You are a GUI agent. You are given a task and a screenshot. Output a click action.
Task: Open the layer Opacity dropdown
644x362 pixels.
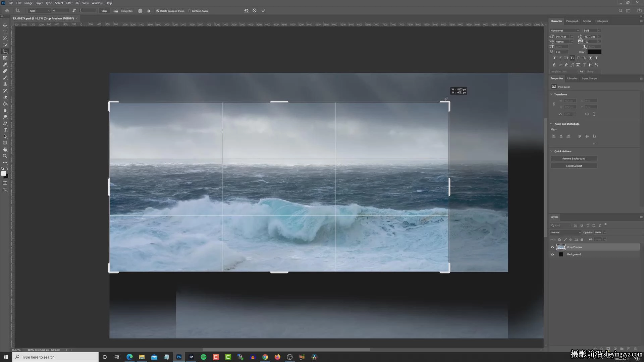click(x=604, y=233)
